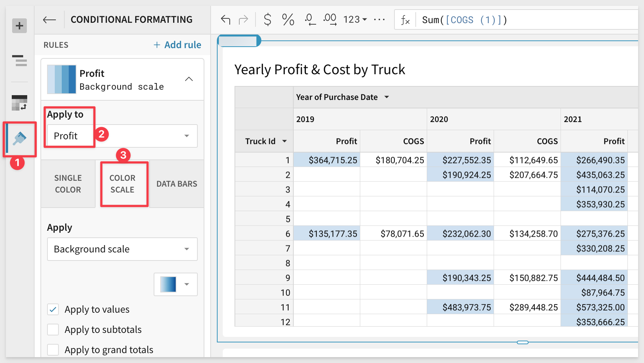Click the formula bar input field
Screen dimensions: 644x363
(x=526, y=20)
